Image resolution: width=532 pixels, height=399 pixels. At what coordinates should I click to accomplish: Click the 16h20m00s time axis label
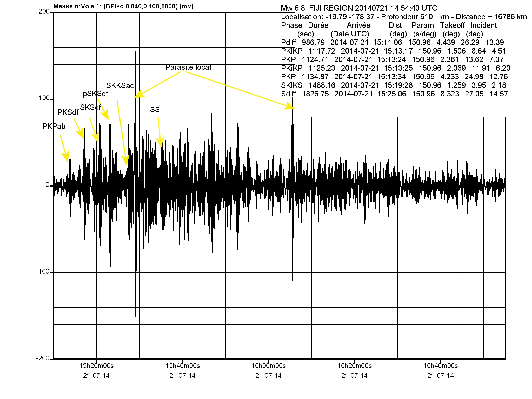click(355, 366)
